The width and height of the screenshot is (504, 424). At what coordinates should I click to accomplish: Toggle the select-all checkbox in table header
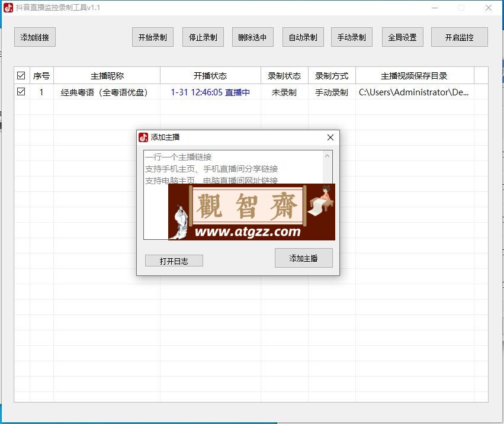coord(21,76)
